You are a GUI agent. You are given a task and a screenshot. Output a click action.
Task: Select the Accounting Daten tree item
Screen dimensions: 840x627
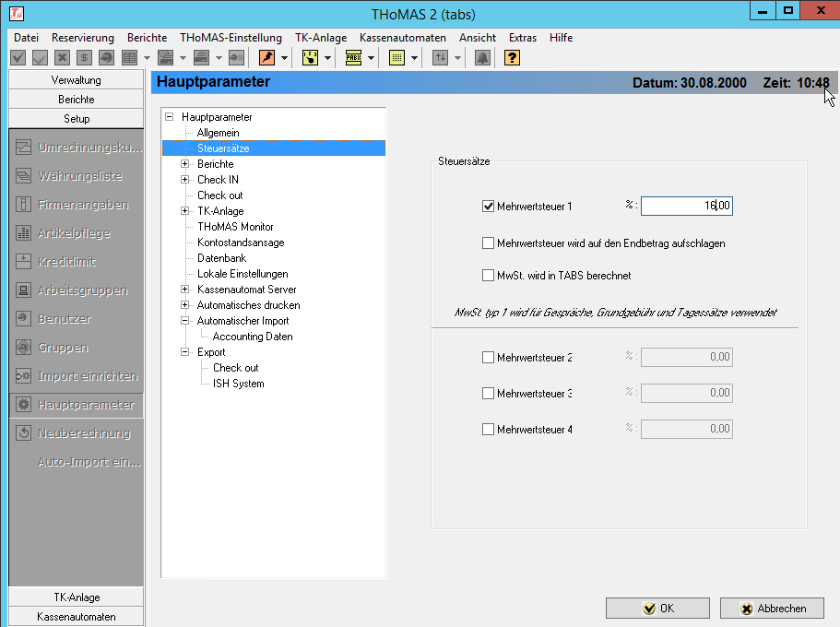click(x=253, y=336)
